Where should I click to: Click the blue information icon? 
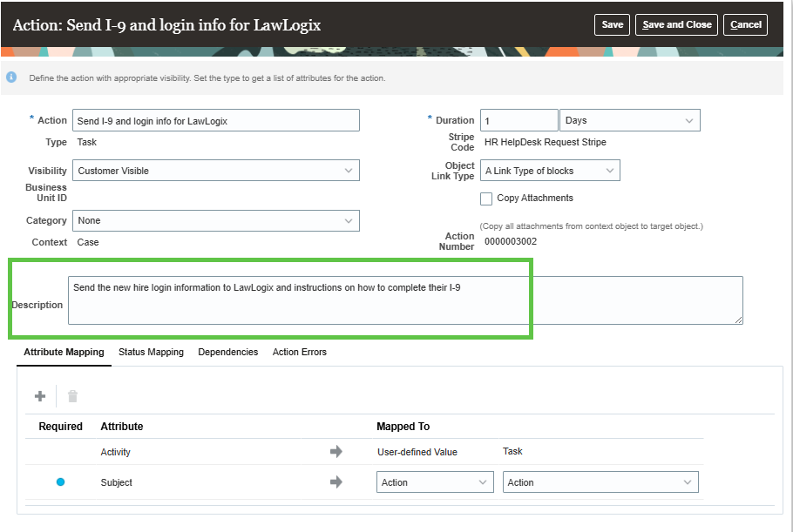pyautogui.click(x=11, y=77)
